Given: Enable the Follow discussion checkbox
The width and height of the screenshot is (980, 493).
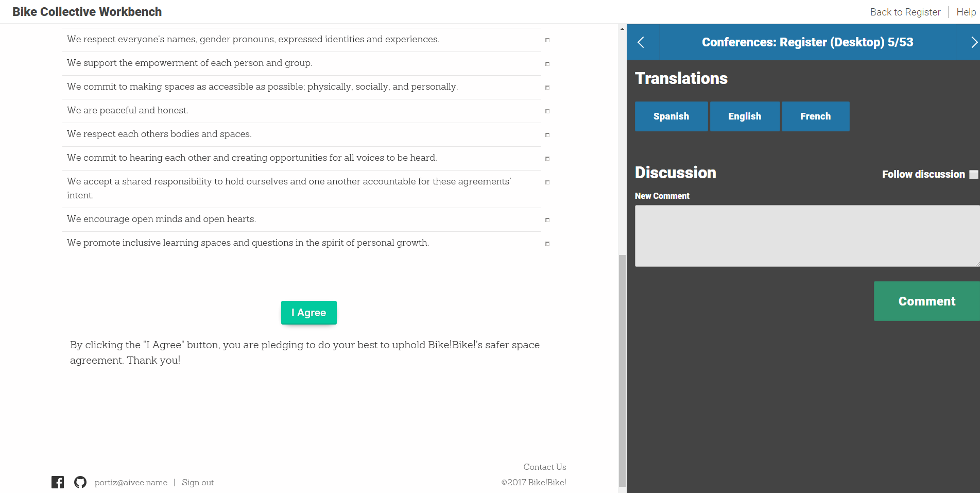Looking at the screenshot, I should 973,175.
